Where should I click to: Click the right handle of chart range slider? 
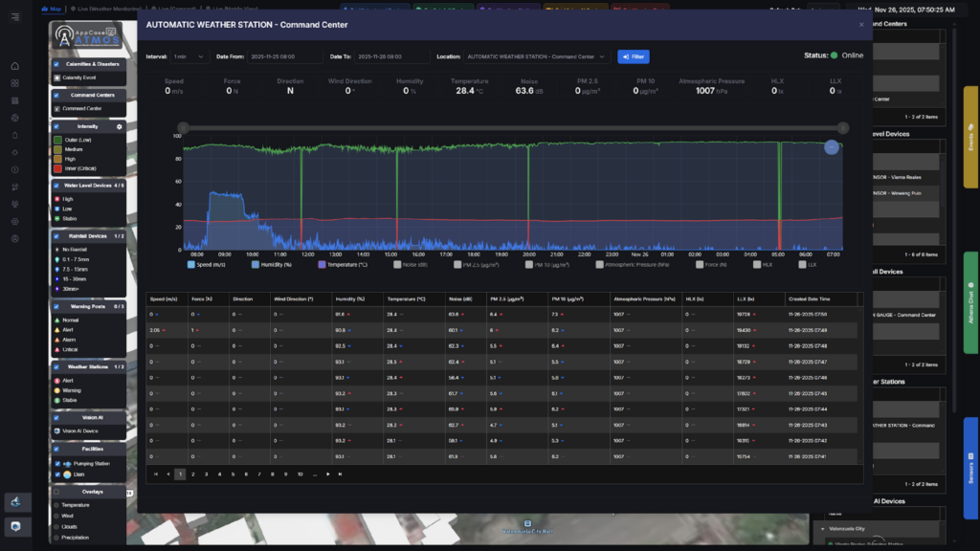843,128
